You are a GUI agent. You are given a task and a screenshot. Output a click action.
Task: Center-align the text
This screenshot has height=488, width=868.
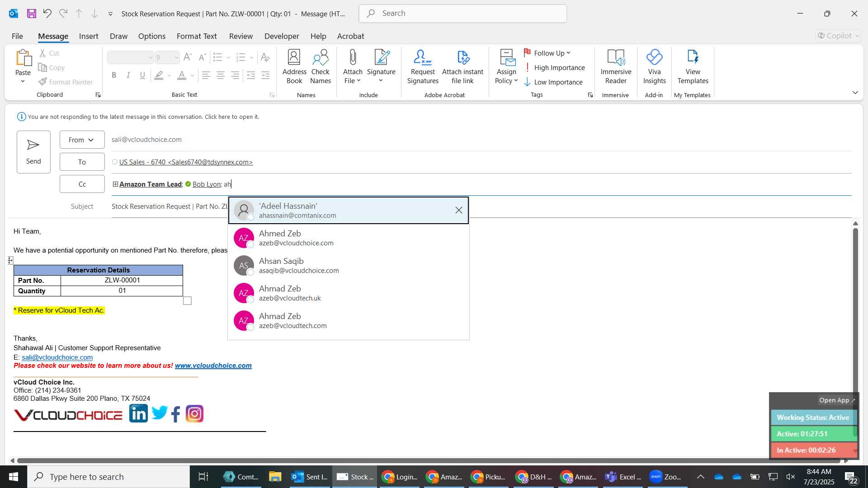point(221,75)
